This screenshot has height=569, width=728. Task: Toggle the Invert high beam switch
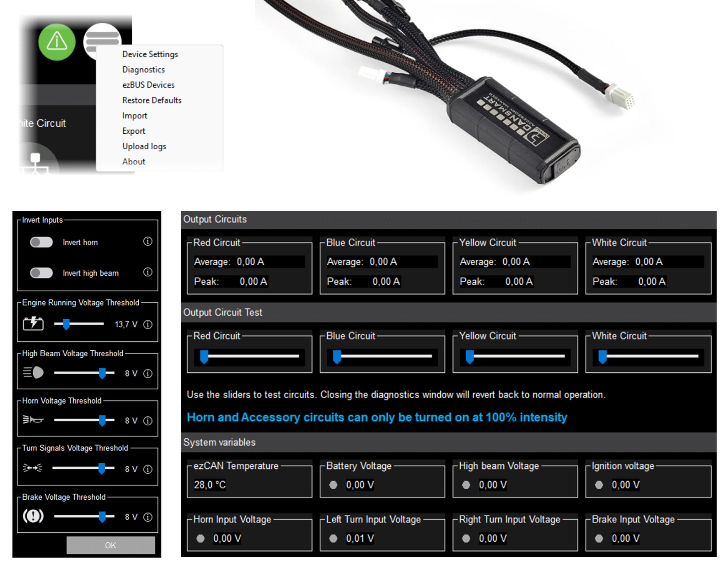(41, 273)
